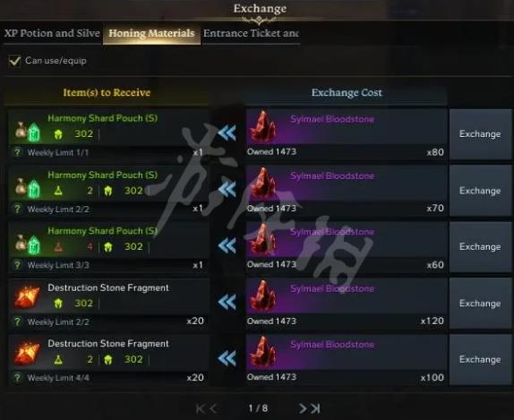Click the Destruction Stone Fragment icon with Weekly Limit 2/2
This screenshot has height=420, width=514.
pyautogui.click(x=27, y=297)
